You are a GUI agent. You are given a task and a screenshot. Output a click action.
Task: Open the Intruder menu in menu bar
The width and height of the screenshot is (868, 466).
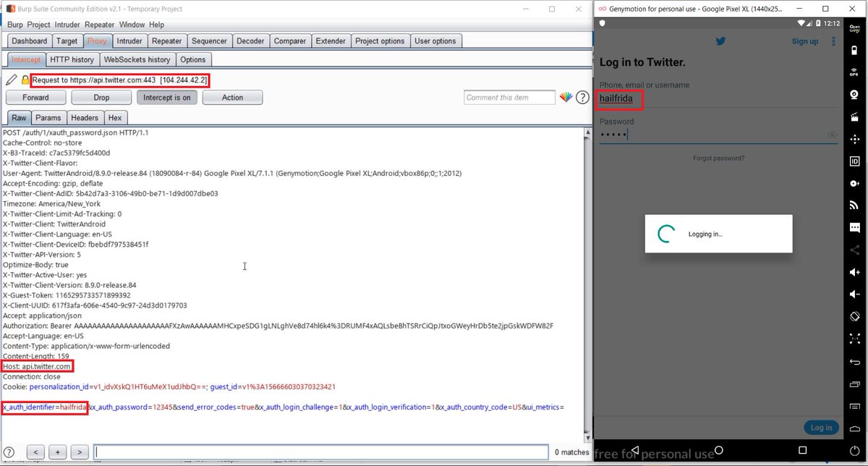point(69,25)
